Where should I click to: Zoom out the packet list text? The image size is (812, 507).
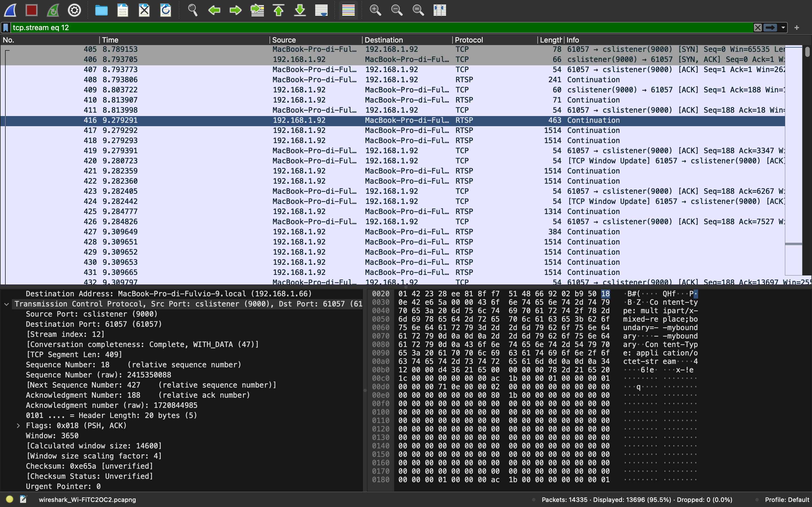tap(397, 10)
